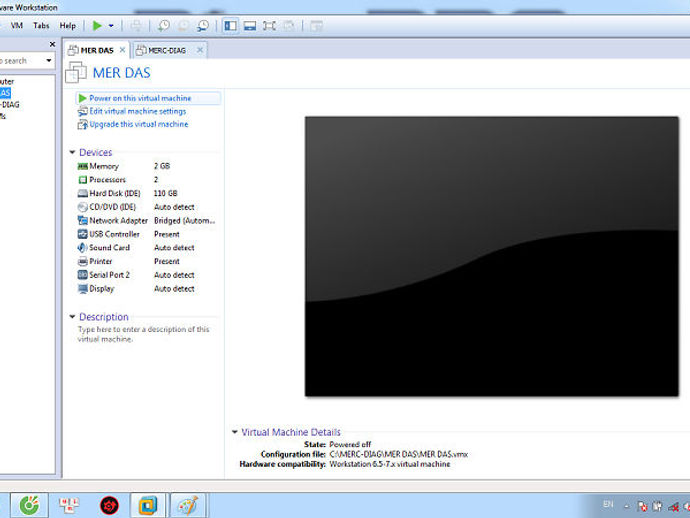
Task: Show hidden system tray icons
Action: pyautogui.click(x=626, y=507)
